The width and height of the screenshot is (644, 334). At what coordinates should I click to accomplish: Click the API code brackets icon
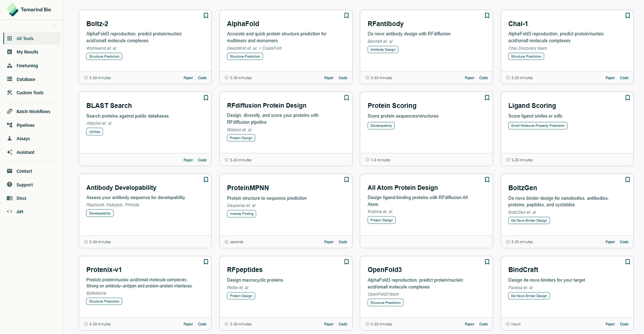(x=10, y=212)
